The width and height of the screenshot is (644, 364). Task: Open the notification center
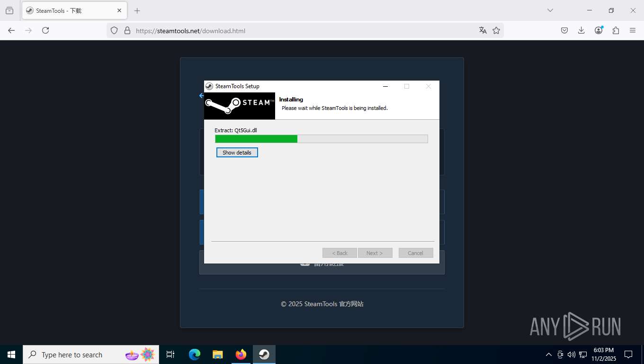(628, 355)
